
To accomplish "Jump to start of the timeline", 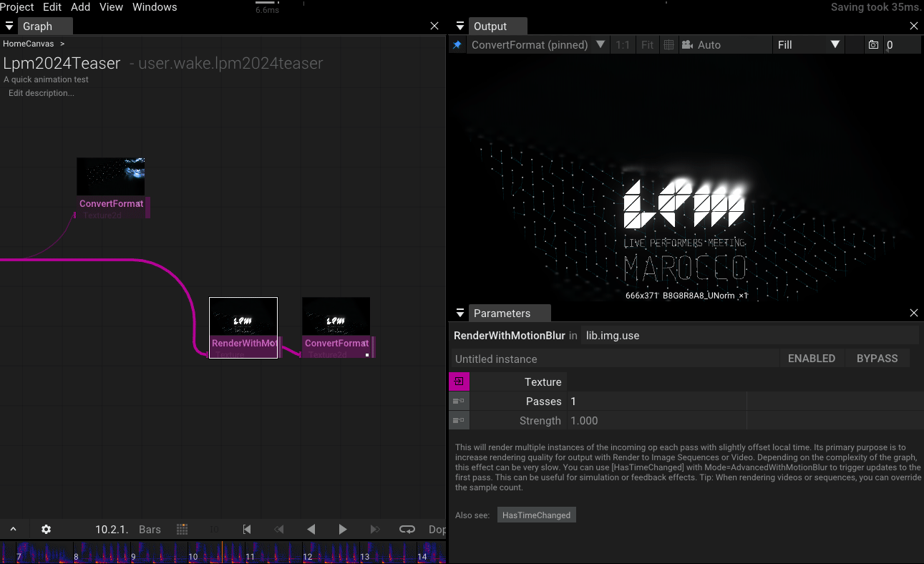I will [247, 530].
